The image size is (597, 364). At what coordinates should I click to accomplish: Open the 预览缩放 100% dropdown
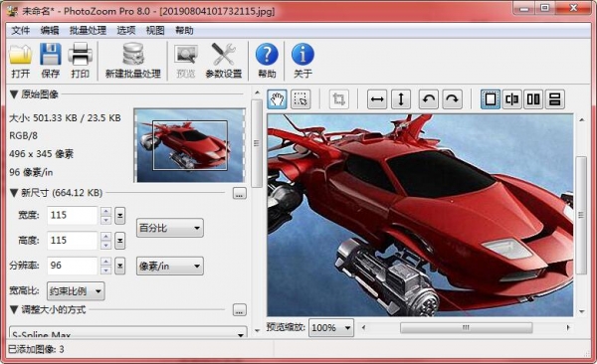pyautogui.click(x=331, y=328)
